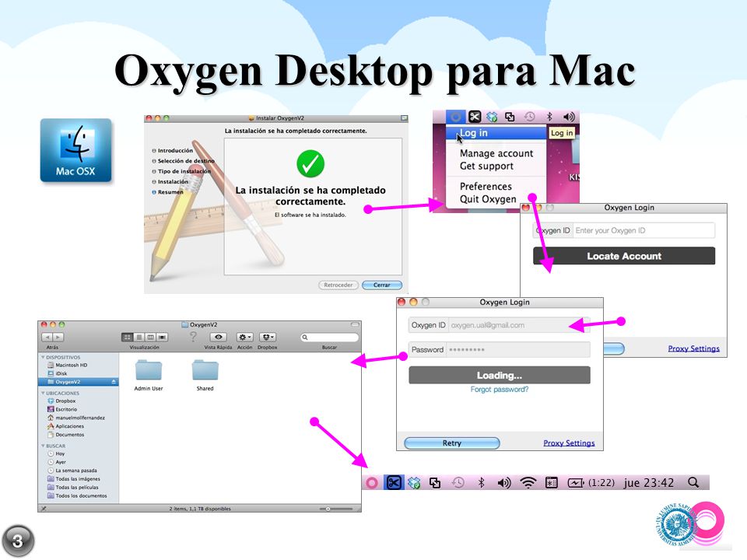747x560 pixels.
Task: Eject the OxygenV2 volume
Action: 114,382
